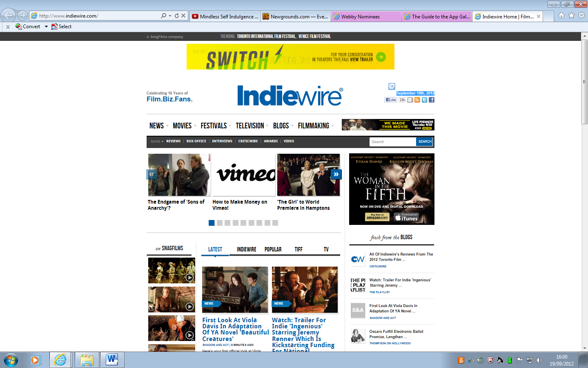This screenshot has height=368, width=588.
Task: Click the network connection tray icon
Action: 530,360
